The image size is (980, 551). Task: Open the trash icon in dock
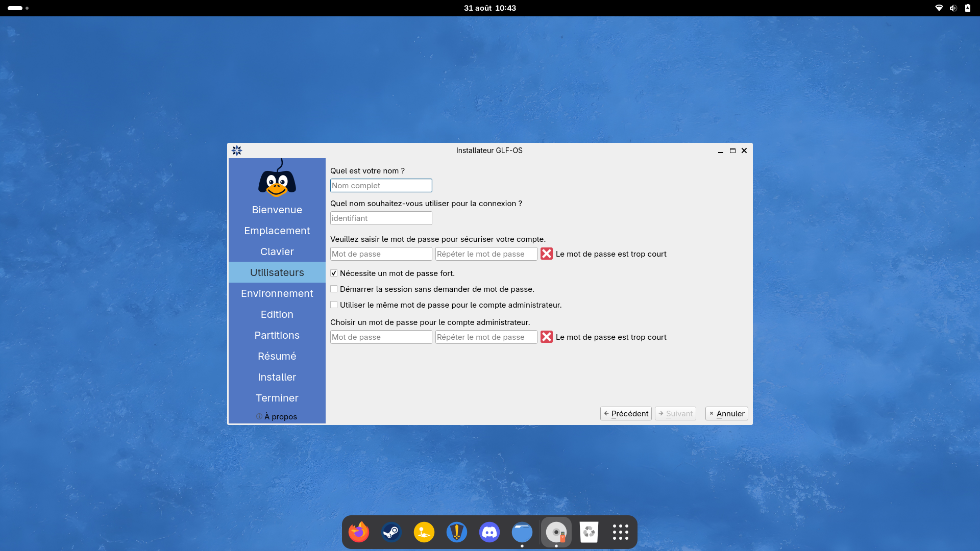[589, 532]
